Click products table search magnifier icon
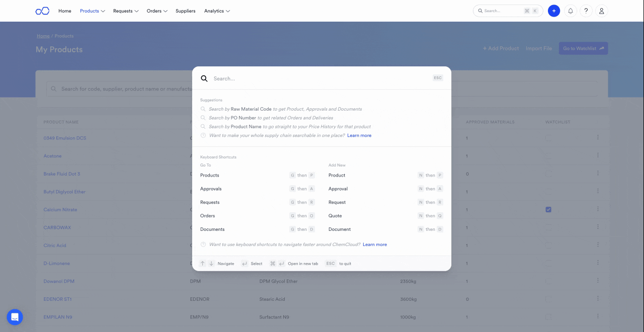This screenshot has width=644, height=332. pyautogui.click(x=54, y=89)
